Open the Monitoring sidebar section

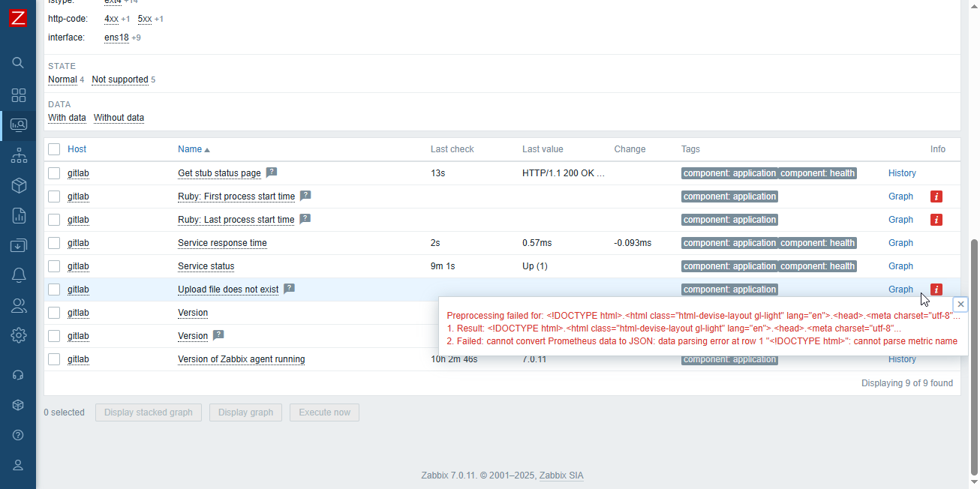18,125
